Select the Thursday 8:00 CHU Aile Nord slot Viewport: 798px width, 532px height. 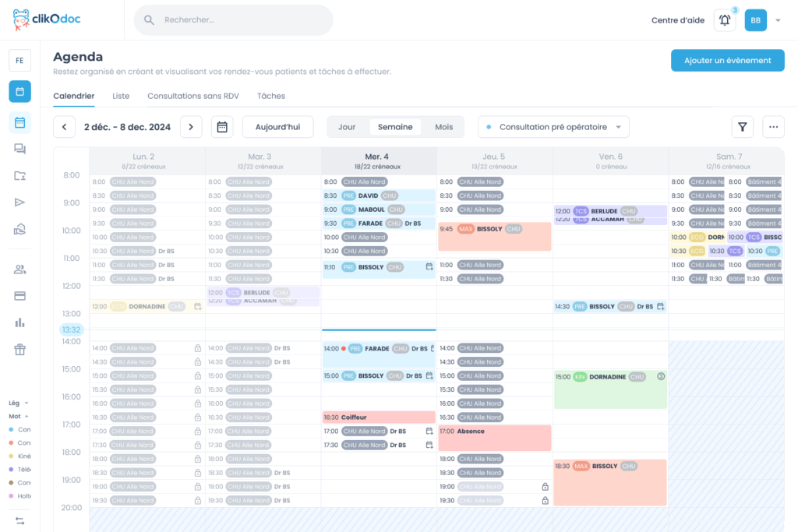495,181
